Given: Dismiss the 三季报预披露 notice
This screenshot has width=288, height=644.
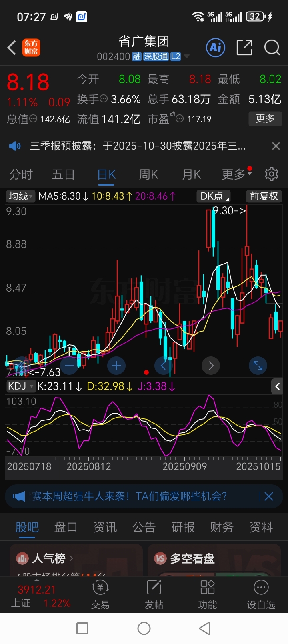Looking at the screenshot, I should (x=276, y=146).
